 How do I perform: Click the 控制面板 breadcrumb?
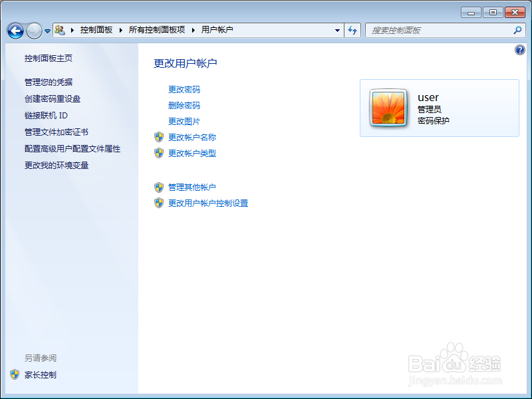96,30
